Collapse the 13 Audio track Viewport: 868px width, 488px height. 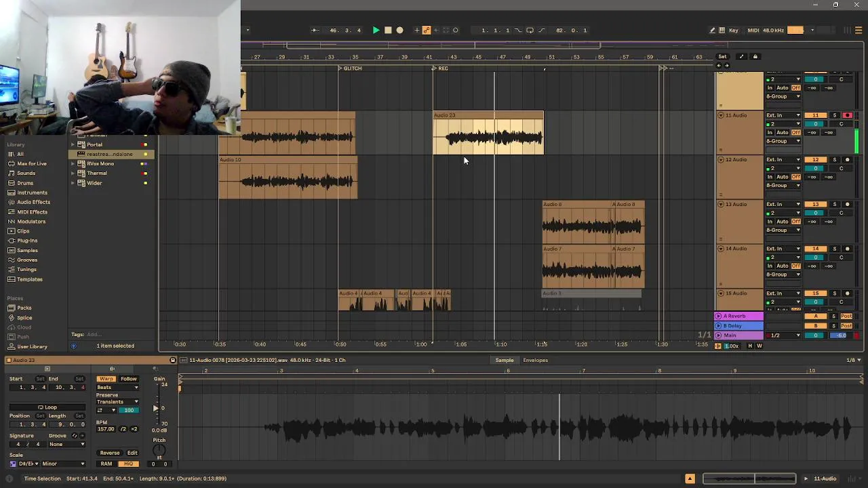pyautogui.click(x=720, y=204)
